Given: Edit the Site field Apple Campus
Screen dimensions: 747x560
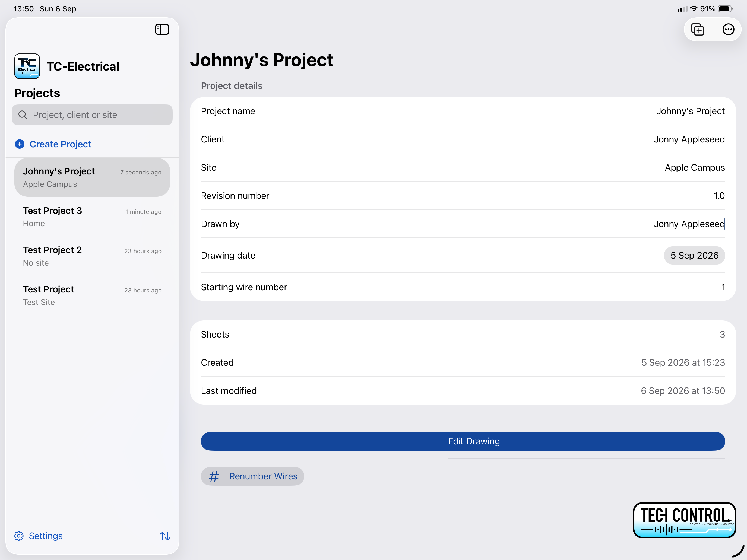Looking at the screenshot, I should pyautogui.click(x=695, y=167).
